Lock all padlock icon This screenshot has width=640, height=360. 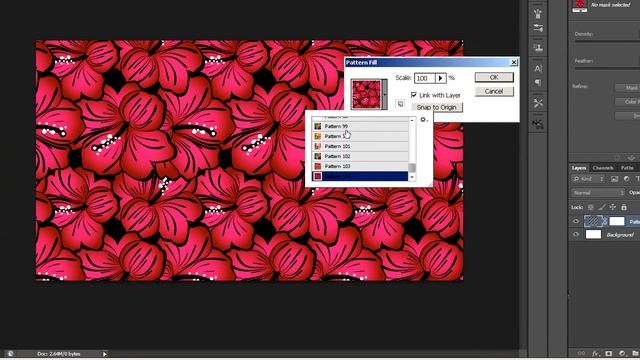(624, 207)
